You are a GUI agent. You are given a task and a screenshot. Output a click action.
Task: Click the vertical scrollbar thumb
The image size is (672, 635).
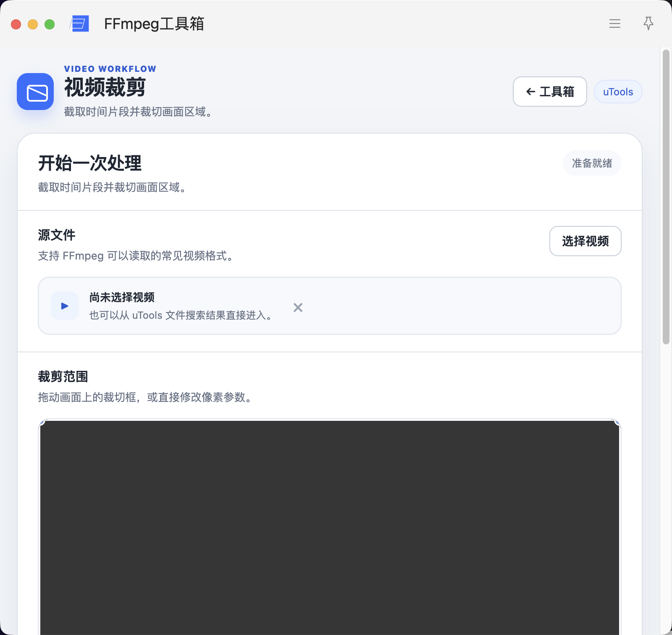point(666,197)
